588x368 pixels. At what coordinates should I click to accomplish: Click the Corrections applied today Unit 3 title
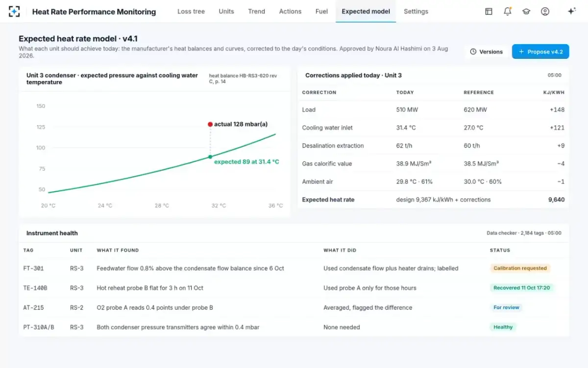[353, 75]
